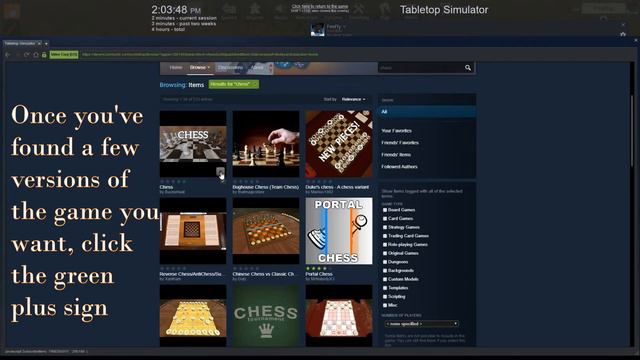Select the All show filter

(x=427, y=111)
